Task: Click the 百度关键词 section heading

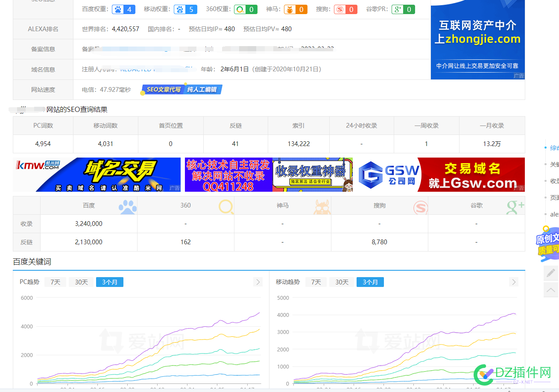Action: pyautogui.click(x=32, y=262)
